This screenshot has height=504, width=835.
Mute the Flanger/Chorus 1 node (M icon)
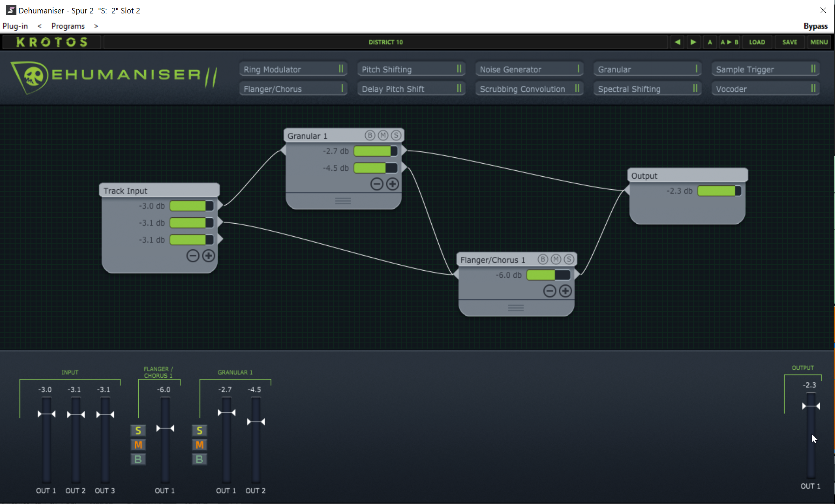(x=556, y=259)
